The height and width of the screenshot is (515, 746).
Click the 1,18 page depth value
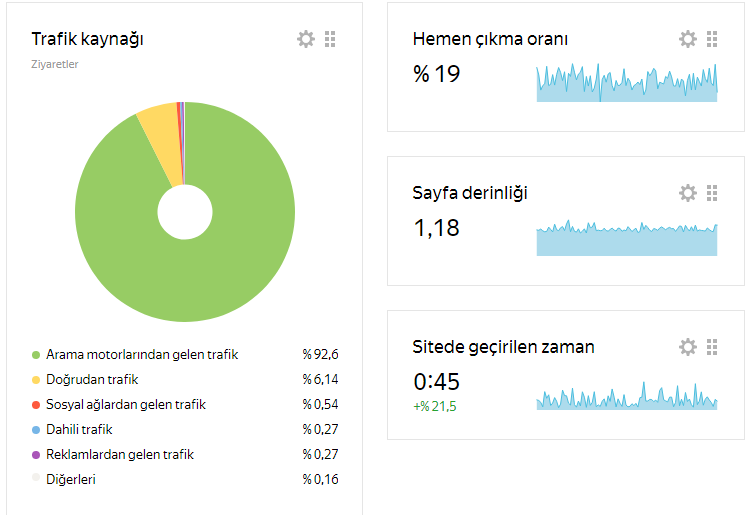click(x=437, y=228)
